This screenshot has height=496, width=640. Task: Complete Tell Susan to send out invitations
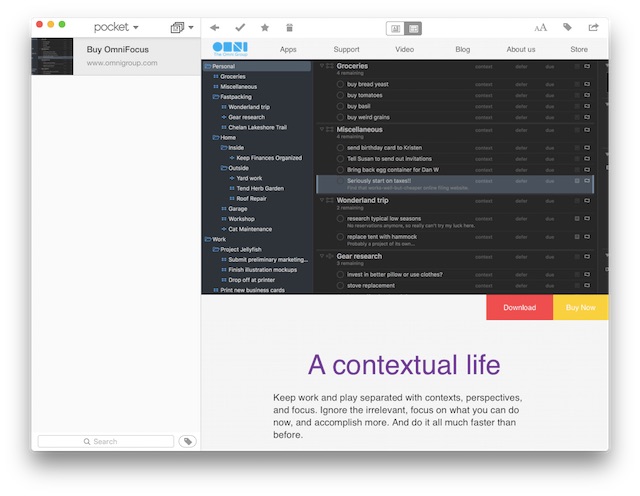(x=340, y=159)
